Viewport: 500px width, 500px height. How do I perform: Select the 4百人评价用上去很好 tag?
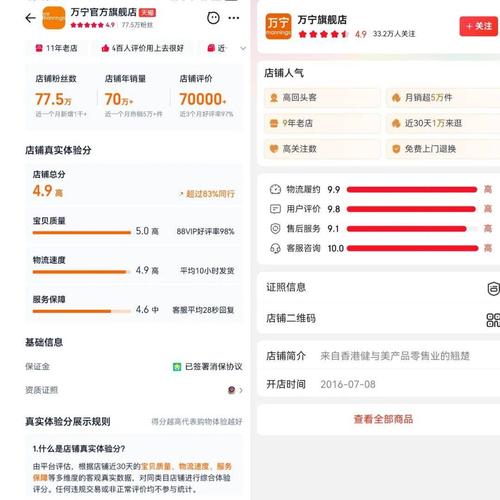click(142, 48)
